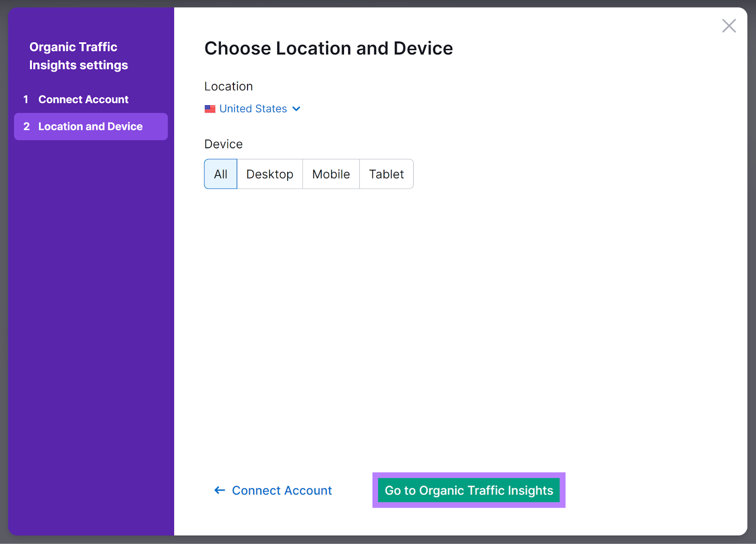Click the Choose Location and Device title

(328, 48)
